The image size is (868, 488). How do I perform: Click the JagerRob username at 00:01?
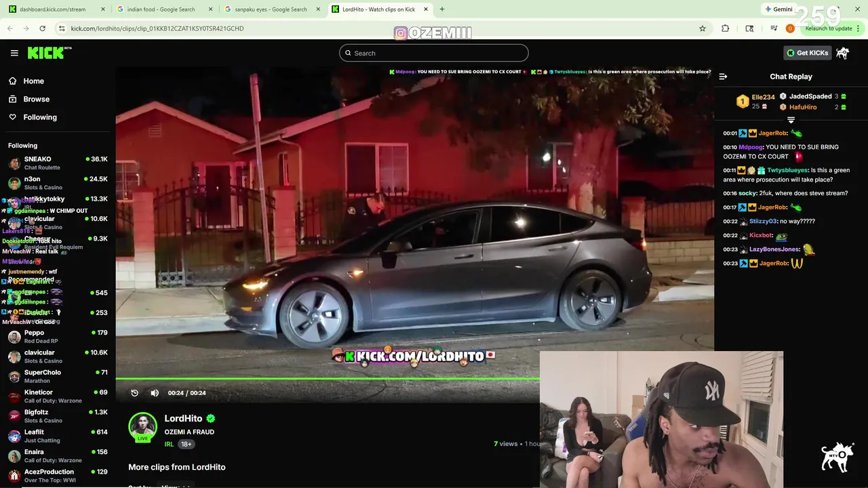772,134
